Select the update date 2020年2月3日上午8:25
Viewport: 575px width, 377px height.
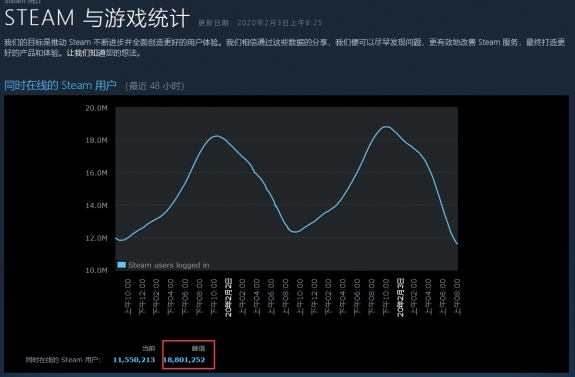(x=279, y=23)
